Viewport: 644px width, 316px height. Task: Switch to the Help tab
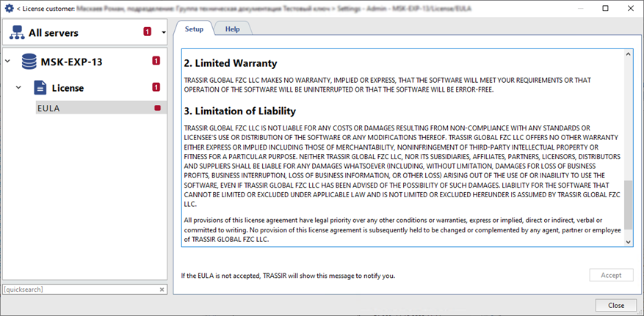point(232,29)
